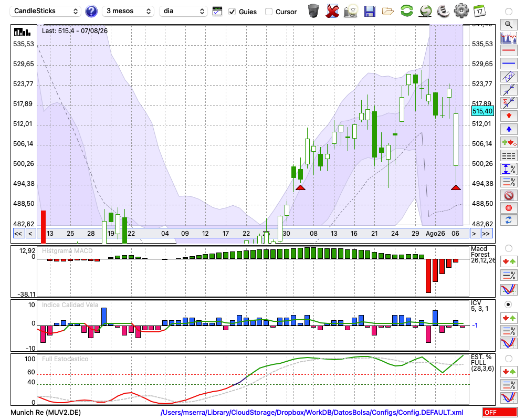Select the zigzag channel drawing tool
This screenshot has width=525, height=420.
point(509,77)
